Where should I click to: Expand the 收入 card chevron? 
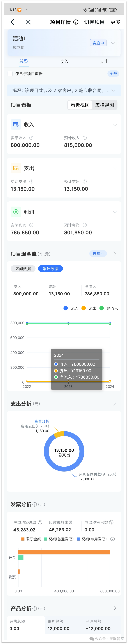pyautogui.click(x=115, y=125)
